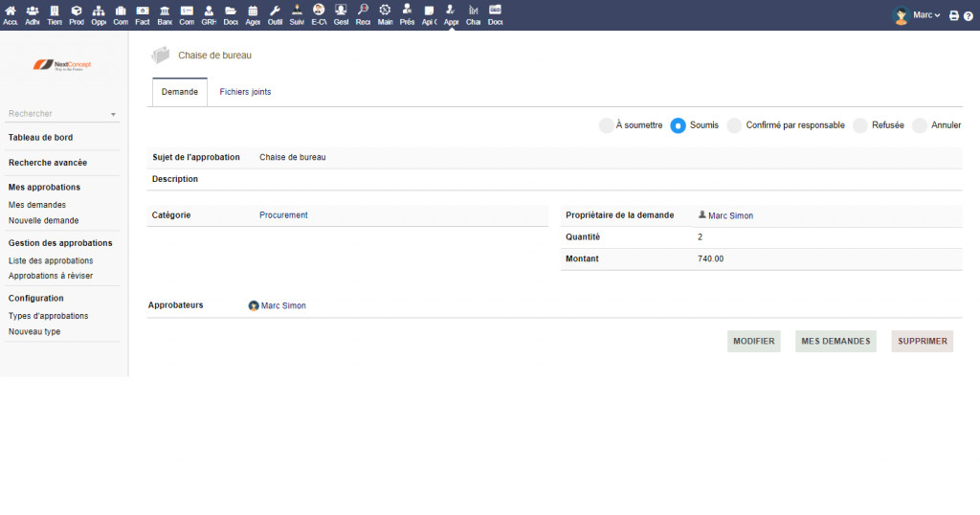Open Recherche avancée in the sidebar
This screenshot has width=980, height=515.
(x=48, y=163)
